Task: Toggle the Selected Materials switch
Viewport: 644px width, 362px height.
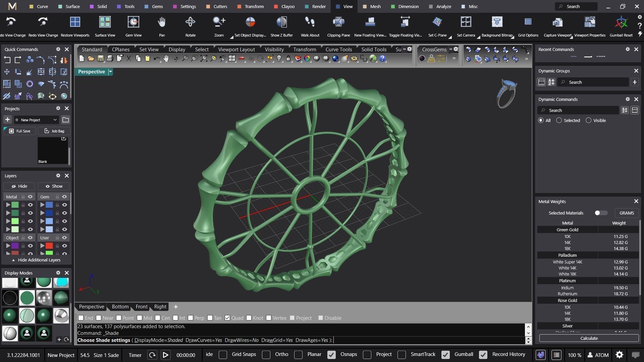Action: [601, 213]
